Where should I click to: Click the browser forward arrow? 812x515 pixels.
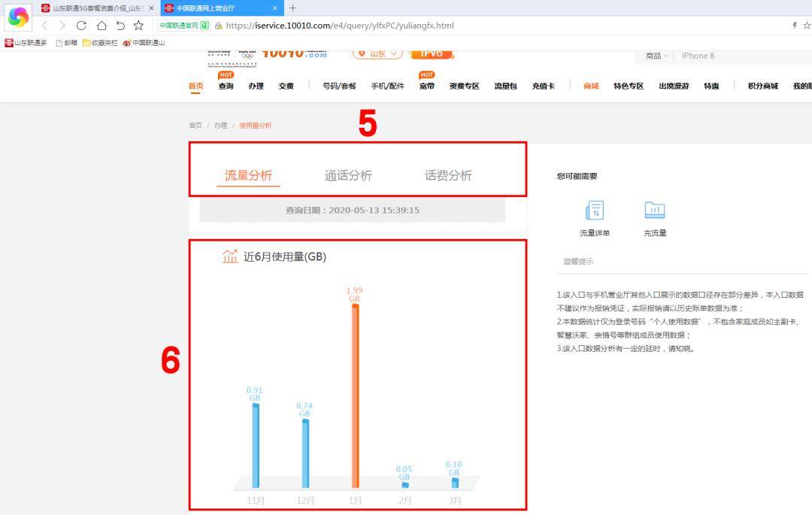click(x=62, y=26)
